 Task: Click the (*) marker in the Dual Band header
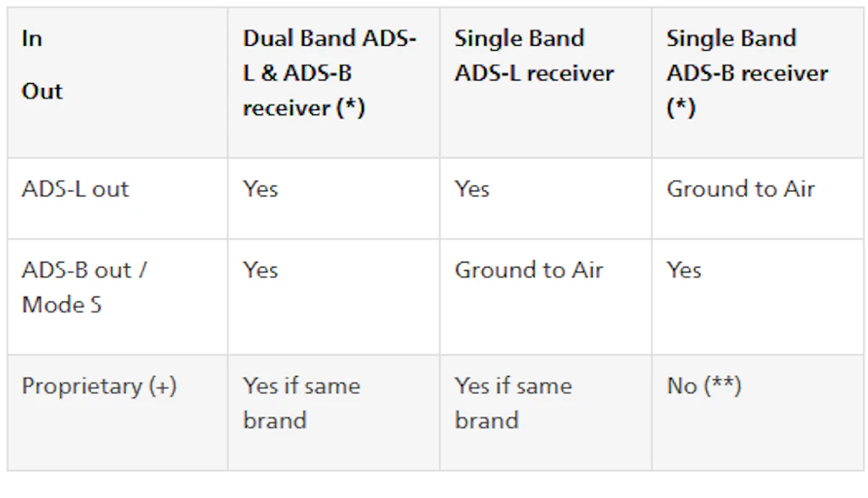tap(348, 108)
